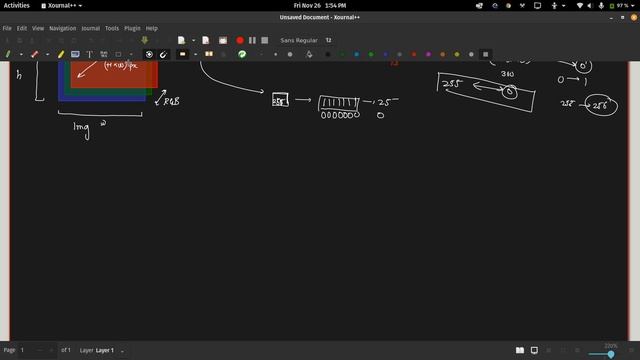The image size is (640, 360).
Task: Start audio recording with red button
Action: [x=240, y=40]
